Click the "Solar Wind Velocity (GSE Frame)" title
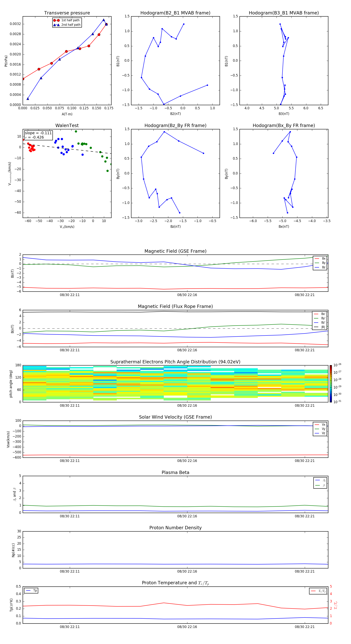351x644 pixels. point(175,417)
